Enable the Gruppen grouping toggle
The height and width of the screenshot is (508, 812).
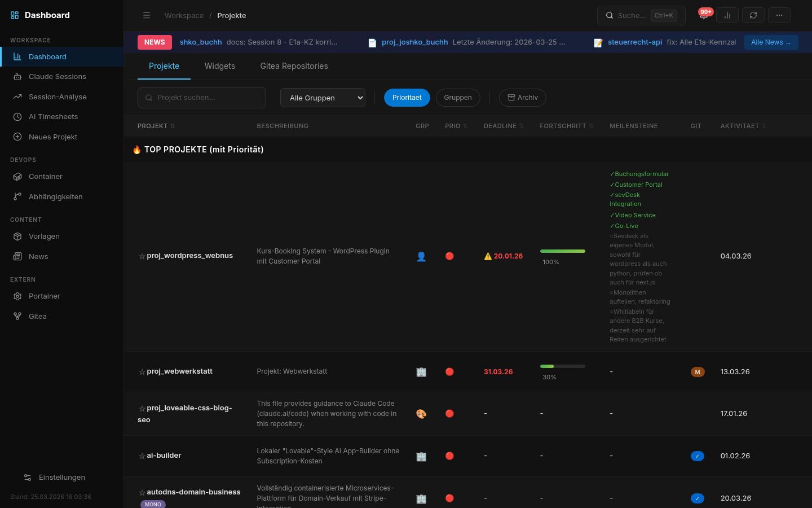tap(458, 97)
